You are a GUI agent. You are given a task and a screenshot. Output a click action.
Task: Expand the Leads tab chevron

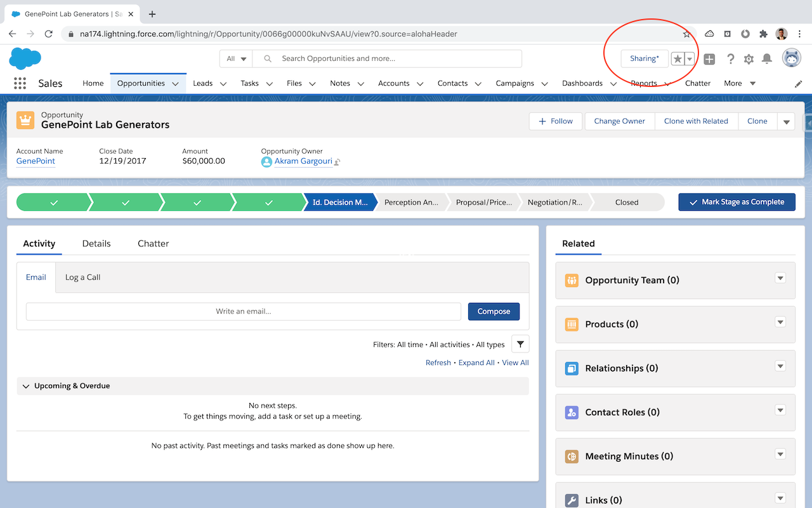tap(223, 84)
